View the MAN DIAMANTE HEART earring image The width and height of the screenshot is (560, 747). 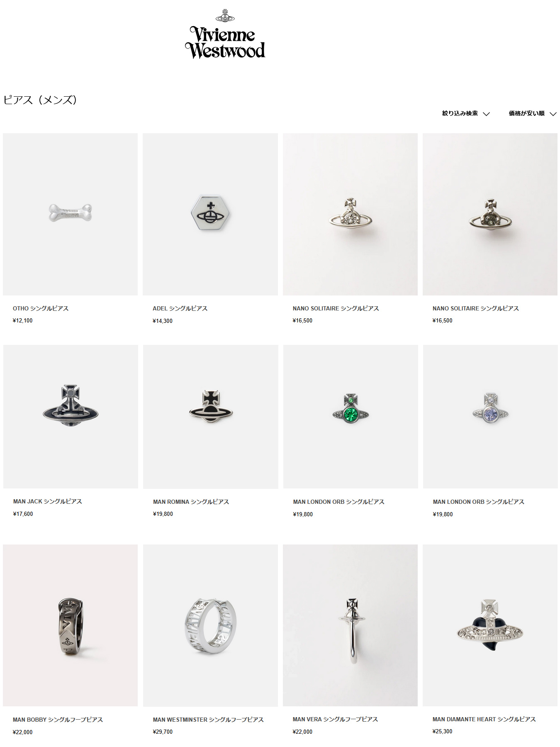point(490,625)
